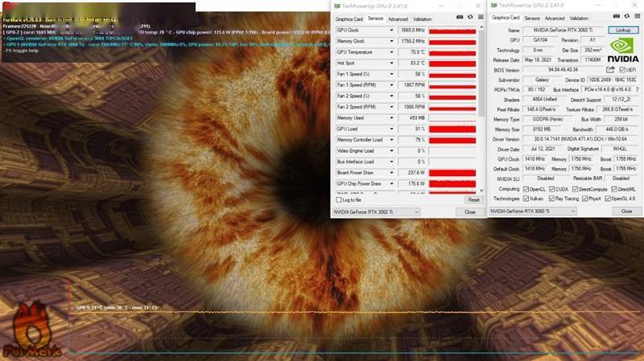This screenshot has width=644, height=361.
Task: Click GPU Load red graph bar
Action: [452, 129]
